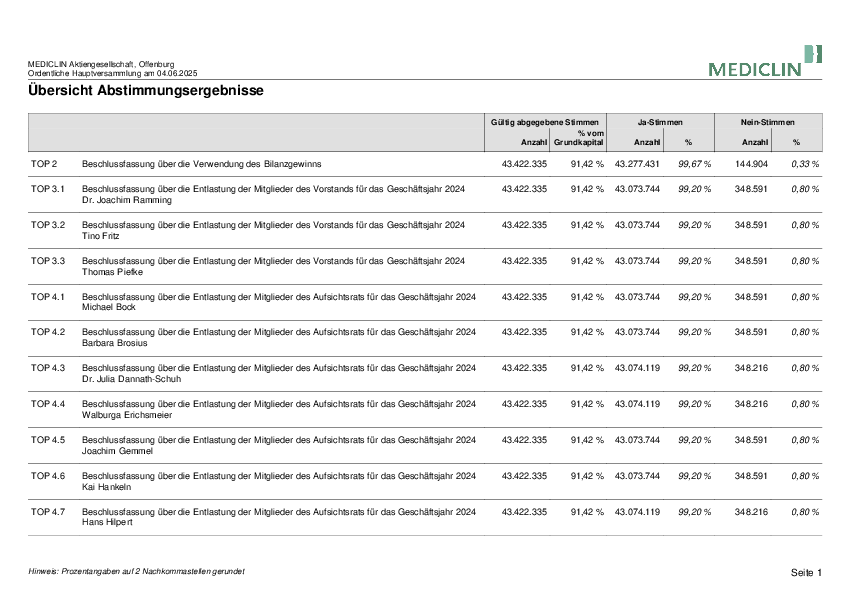Click the 99,67 % yes percentage
The width and height of the screenshot is (842, 595).
click(x=694, y=164)
